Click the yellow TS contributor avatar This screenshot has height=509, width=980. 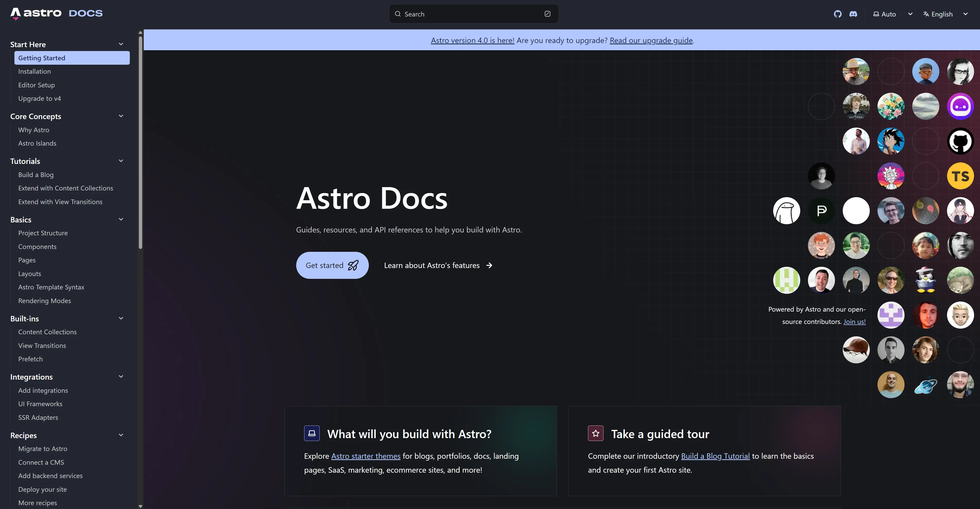[960, 176]
